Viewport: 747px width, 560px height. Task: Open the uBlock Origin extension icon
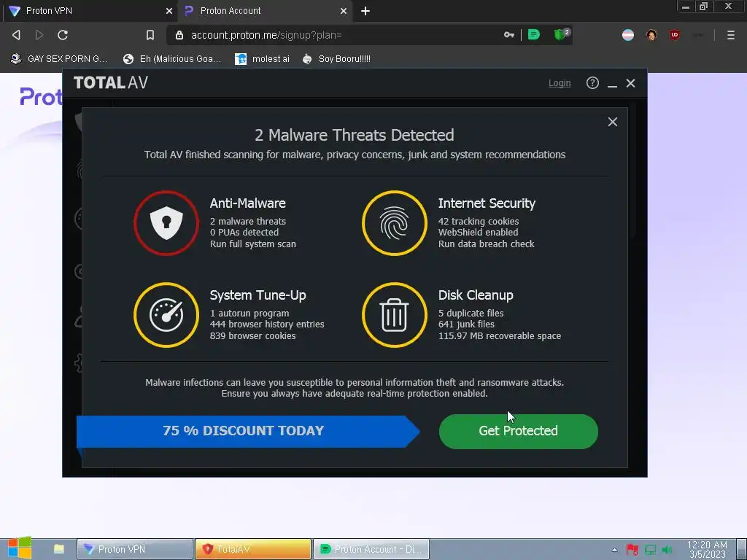[674, 35]
